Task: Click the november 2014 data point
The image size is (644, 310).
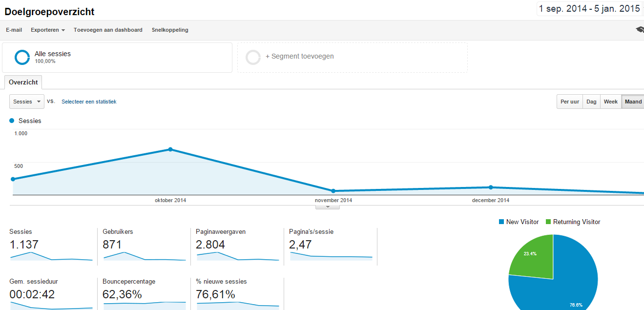Action: tap(333, 191)
